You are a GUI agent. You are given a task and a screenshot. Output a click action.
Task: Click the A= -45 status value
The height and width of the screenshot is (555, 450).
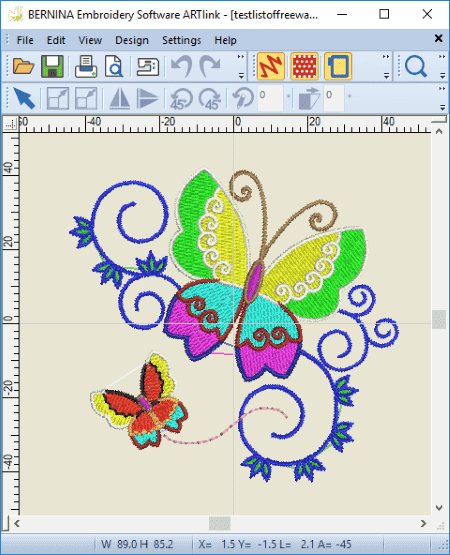tap(335, 544)
